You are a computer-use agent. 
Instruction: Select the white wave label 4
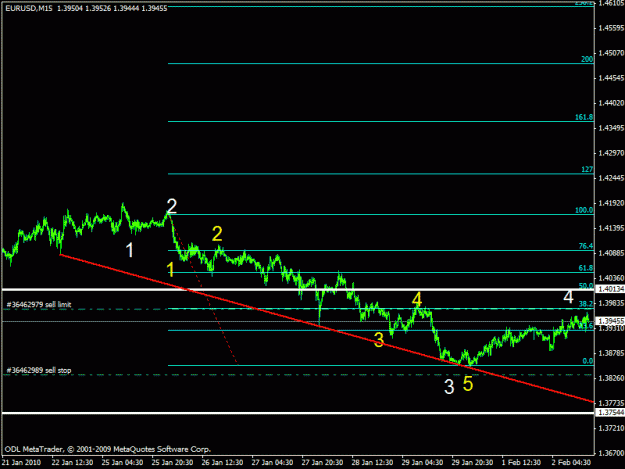pyautogui.click(x=568, y=297)
